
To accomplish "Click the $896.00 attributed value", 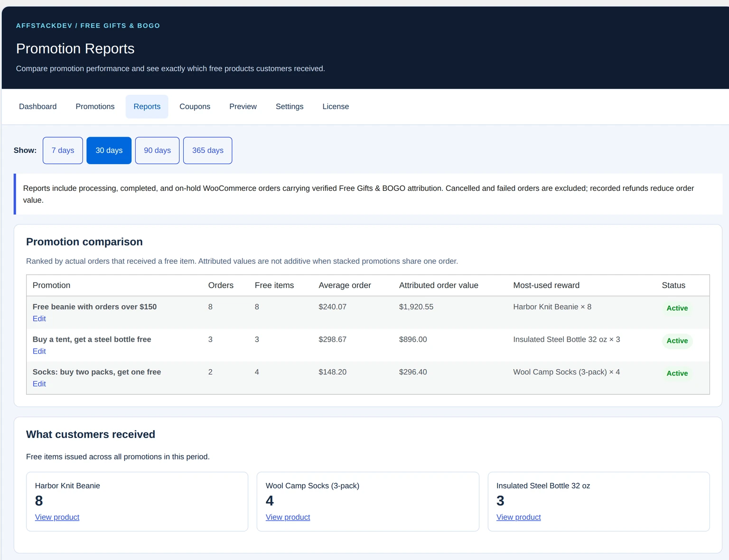I will click(x=413, y=339).
